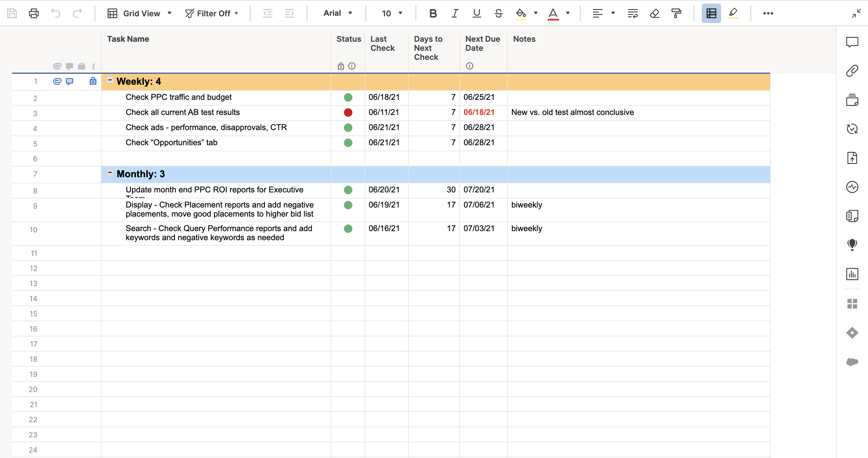
Task: Collapse toolbar with arrows icon
Action: [x=856, y=13]
